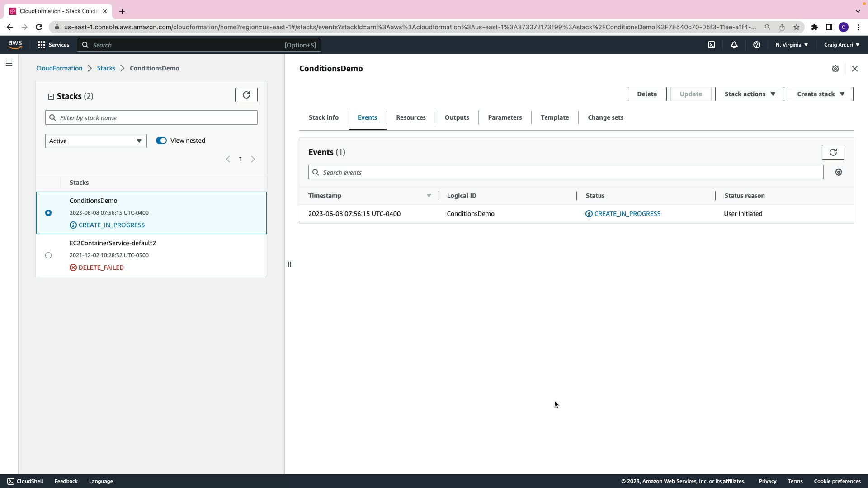
Task: Select the EC2ContainerService-default2 stack radio button
Action: point(48,255)
